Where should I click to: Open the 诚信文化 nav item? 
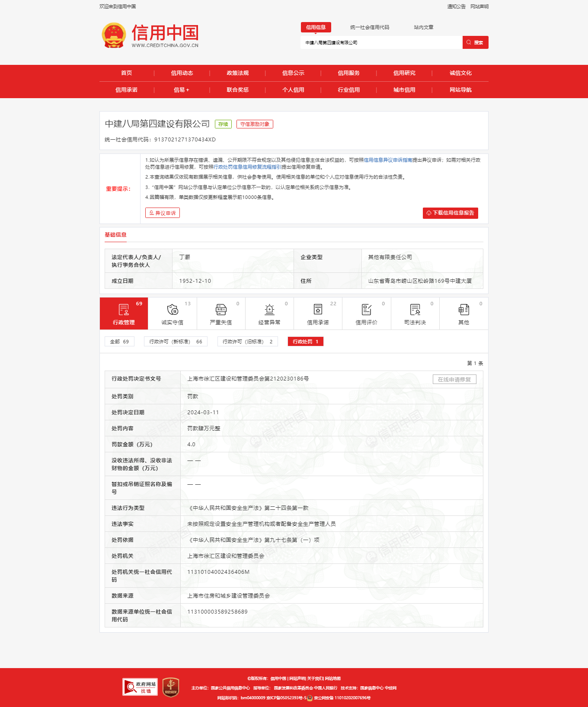[460, 73]
